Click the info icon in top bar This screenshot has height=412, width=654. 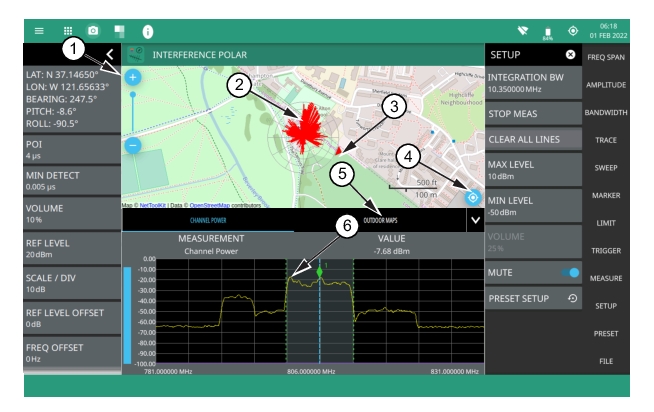pos(147,31)
